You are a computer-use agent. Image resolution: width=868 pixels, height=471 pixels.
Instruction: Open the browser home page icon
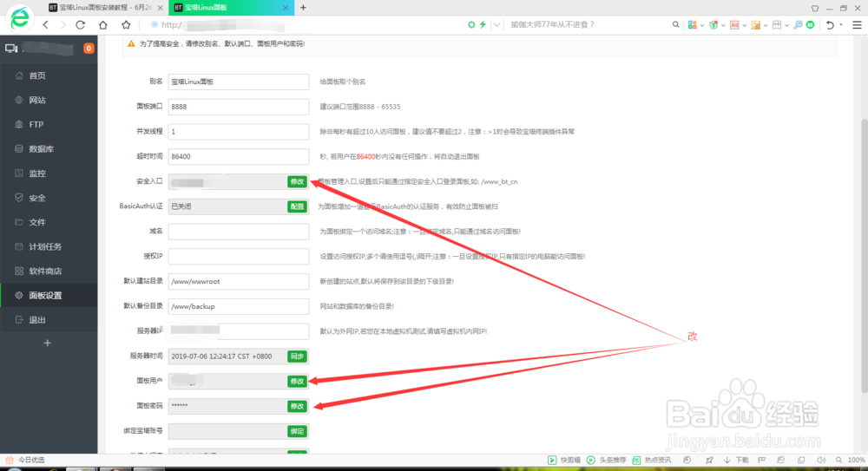coord(103,25)
